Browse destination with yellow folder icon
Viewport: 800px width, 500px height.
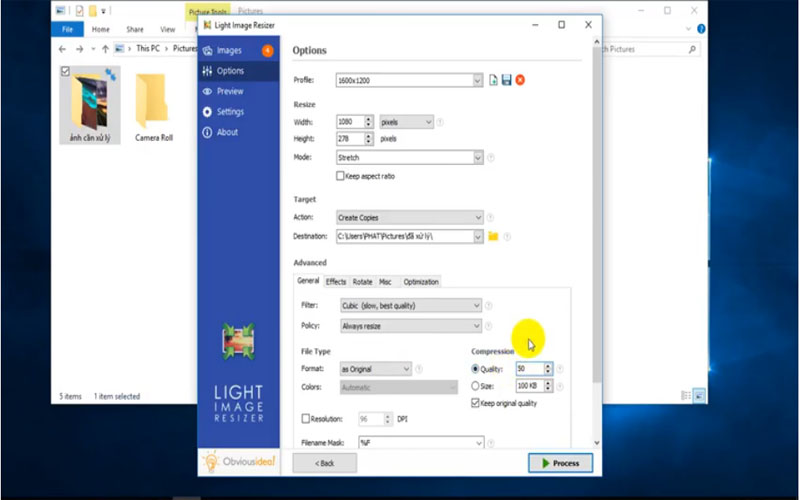tap(493, 236)
